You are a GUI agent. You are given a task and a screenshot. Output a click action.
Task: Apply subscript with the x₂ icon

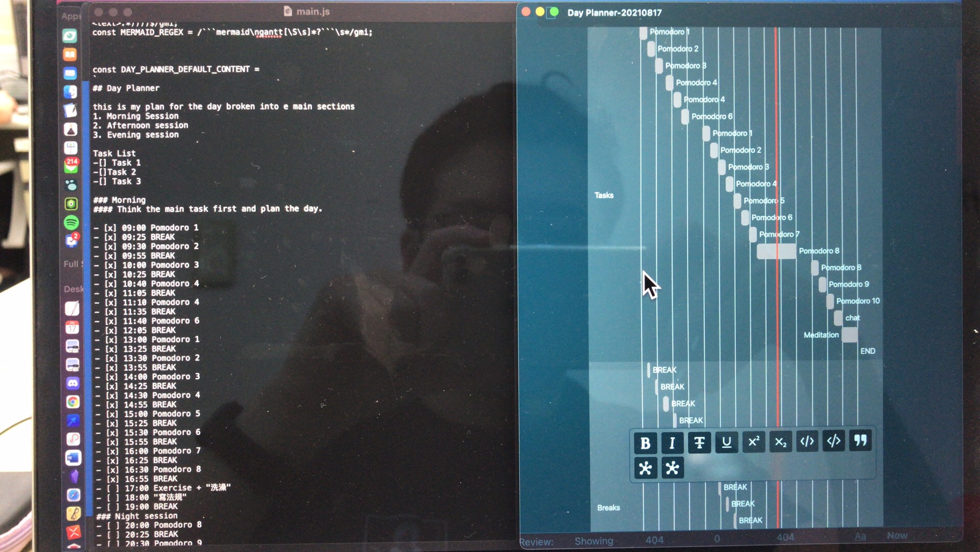(780, 441)
